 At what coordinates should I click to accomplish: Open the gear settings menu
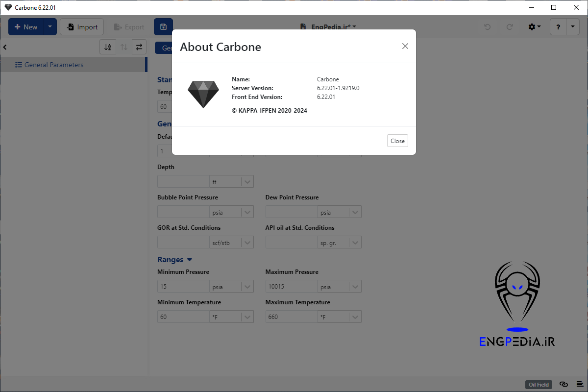point(534,27)
